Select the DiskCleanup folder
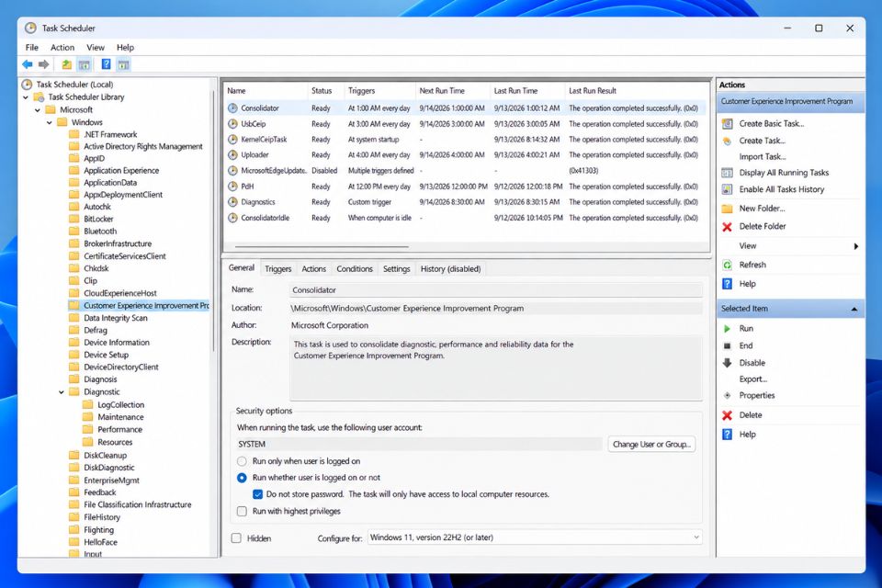The width and height of the screenshot is (882, 588). (x=105, y=456)
